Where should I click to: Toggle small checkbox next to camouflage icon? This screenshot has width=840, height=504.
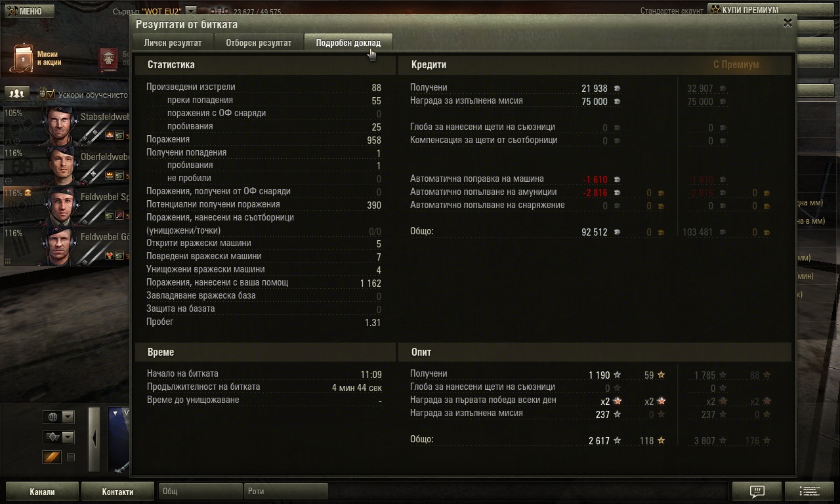point(71,457)
